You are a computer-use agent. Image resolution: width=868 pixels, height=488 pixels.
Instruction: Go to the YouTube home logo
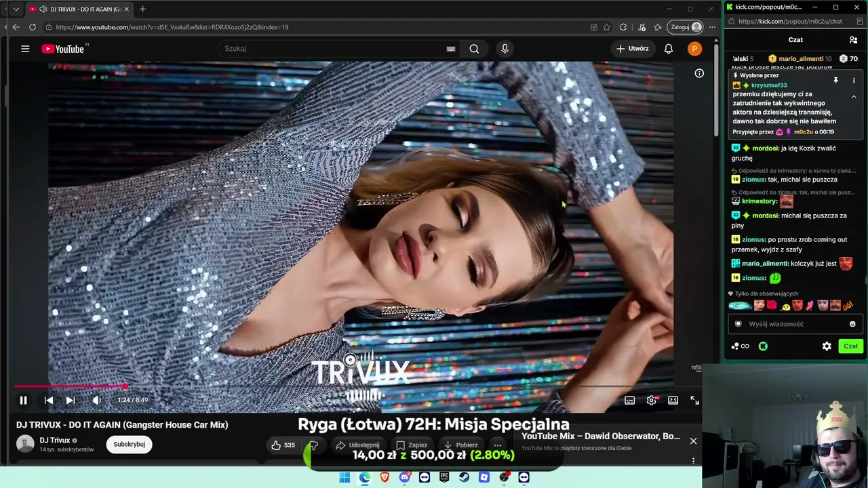point(63,49)
